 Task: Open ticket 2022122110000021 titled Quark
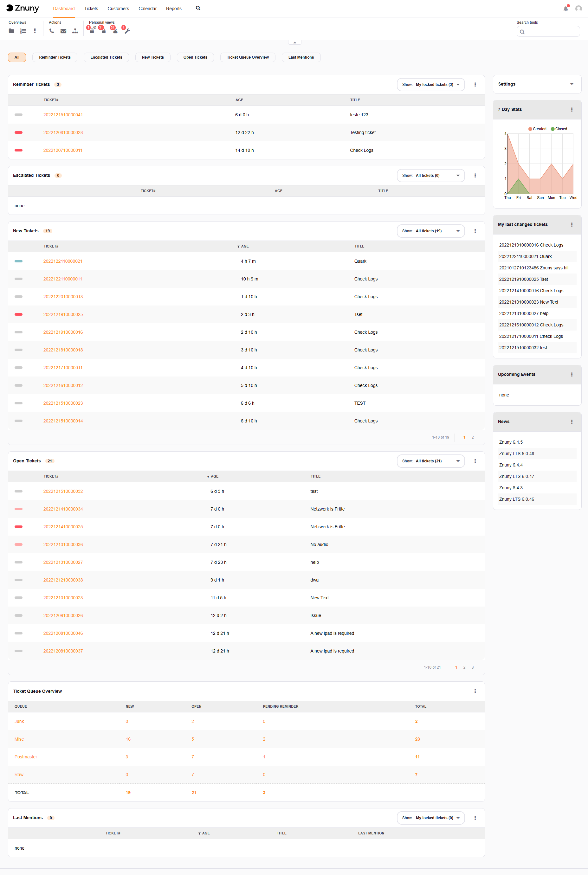[x=63, y=261]
